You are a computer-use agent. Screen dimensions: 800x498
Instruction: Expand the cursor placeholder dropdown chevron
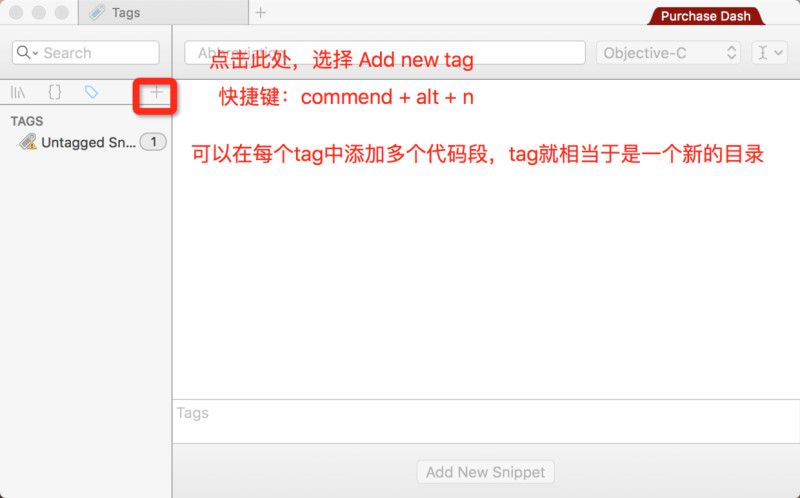click(x=778, y=53)
